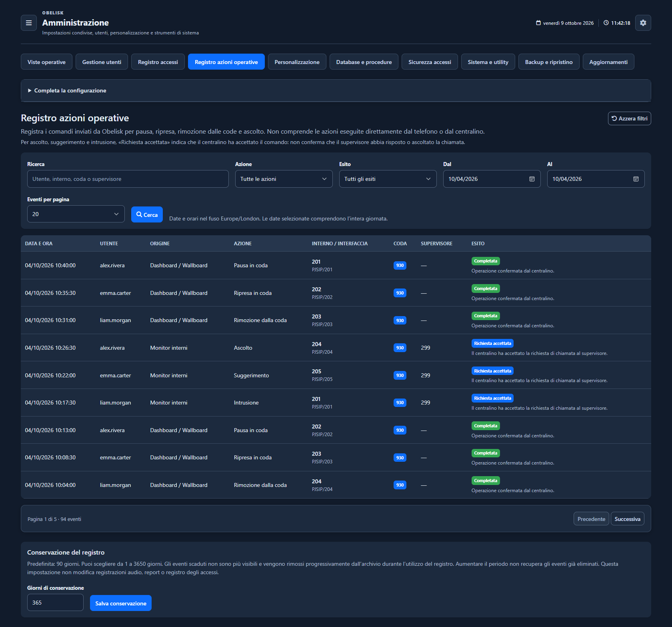Open the settings gear in the header
Screen dimensions: 672x627
[643, 23]
